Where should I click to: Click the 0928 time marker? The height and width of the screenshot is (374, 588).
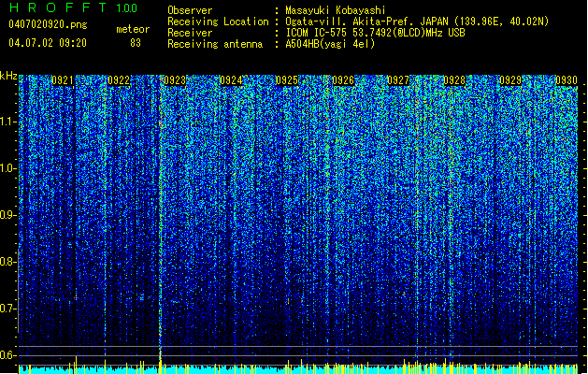(x=454, y=80)
